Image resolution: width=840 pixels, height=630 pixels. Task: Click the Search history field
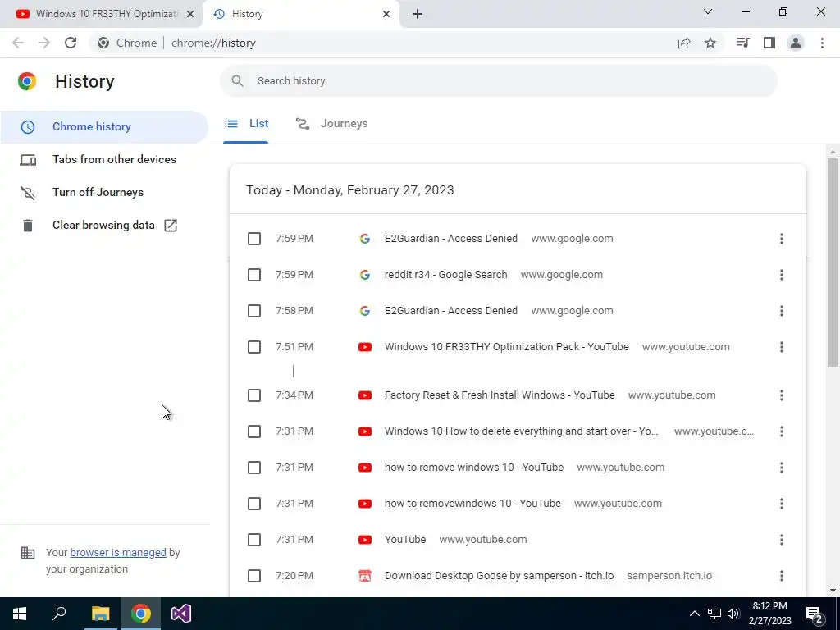point(498,81)
